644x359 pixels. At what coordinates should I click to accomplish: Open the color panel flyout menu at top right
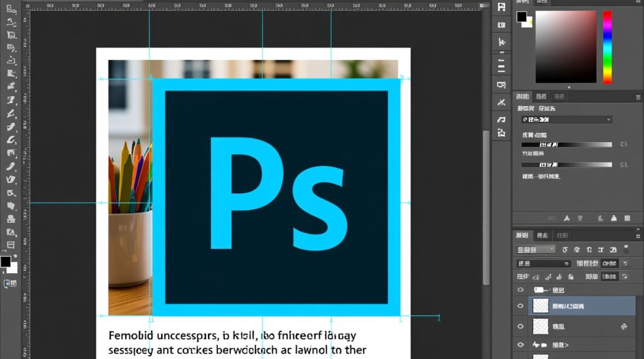coord(638,2)
